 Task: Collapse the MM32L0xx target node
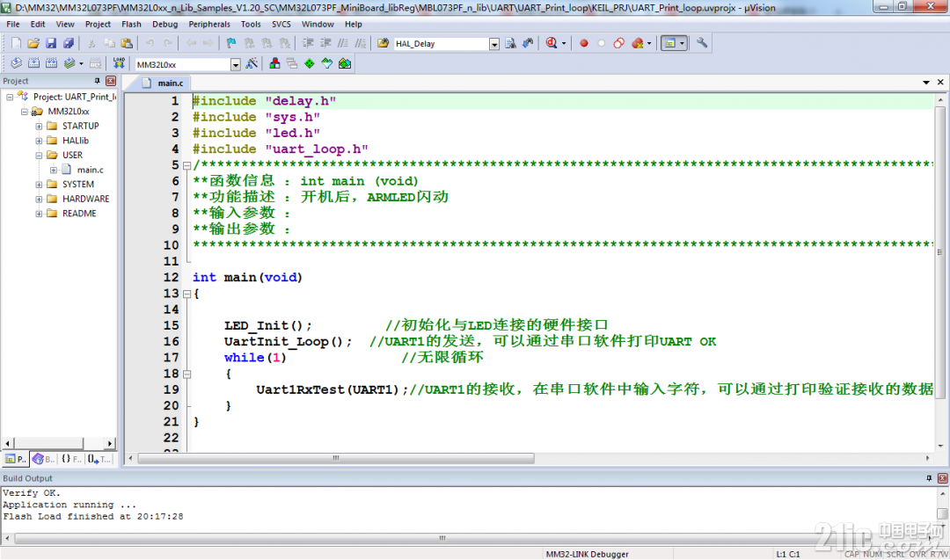[x=25, y=112]
